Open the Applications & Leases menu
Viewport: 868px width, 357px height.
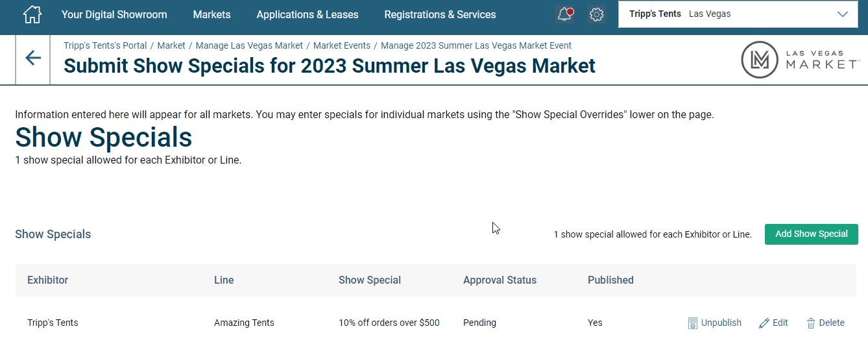[307, 14]
